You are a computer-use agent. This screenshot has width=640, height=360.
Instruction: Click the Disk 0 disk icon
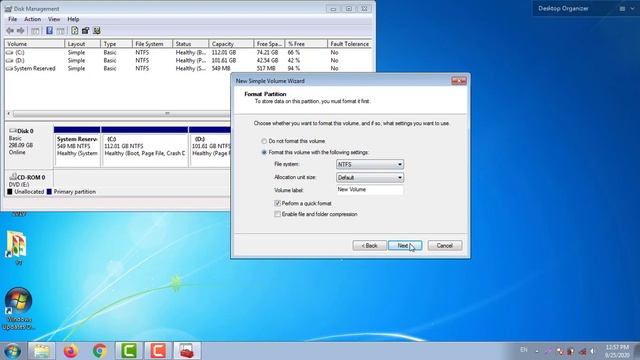coord(13,131)
